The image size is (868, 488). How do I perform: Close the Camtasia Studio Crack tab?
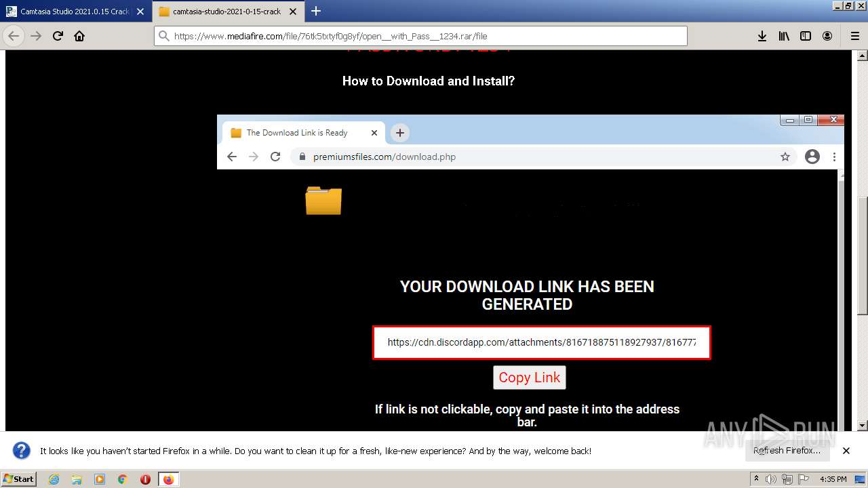tap(140, 12)
